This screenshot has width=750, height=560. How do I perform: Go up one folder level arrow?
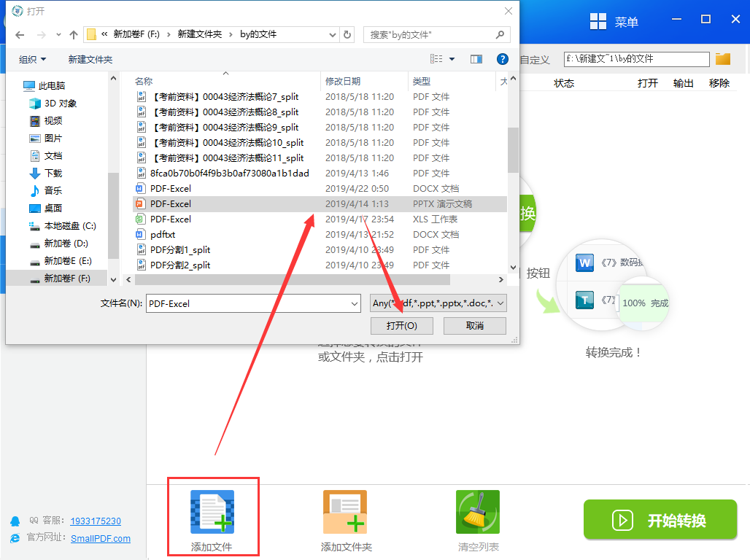(73, 34)
